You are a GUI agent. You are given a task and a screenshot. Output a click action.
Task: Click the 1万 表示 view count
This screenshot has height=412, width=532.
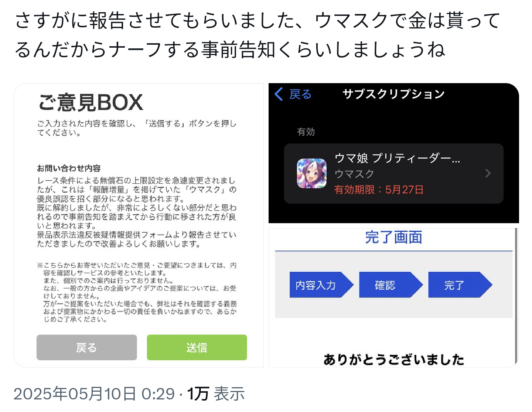click(216, 394)
